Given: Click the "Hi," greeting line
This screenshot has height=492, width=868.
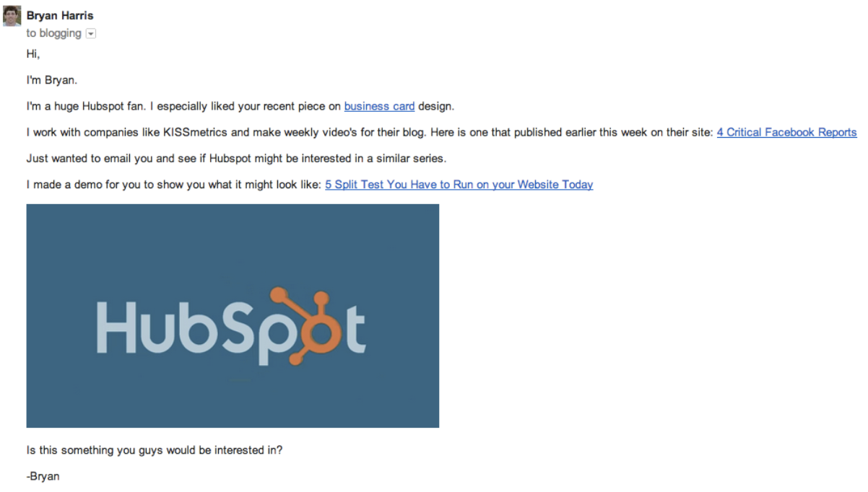Looking at the screenshot, I should click(x=32, y=54).
